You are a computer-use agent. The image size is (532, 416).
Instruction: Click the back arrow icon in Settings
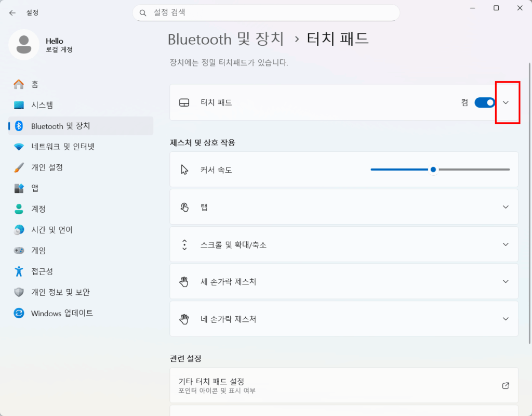pyautogui.click(x=12, y=12)
